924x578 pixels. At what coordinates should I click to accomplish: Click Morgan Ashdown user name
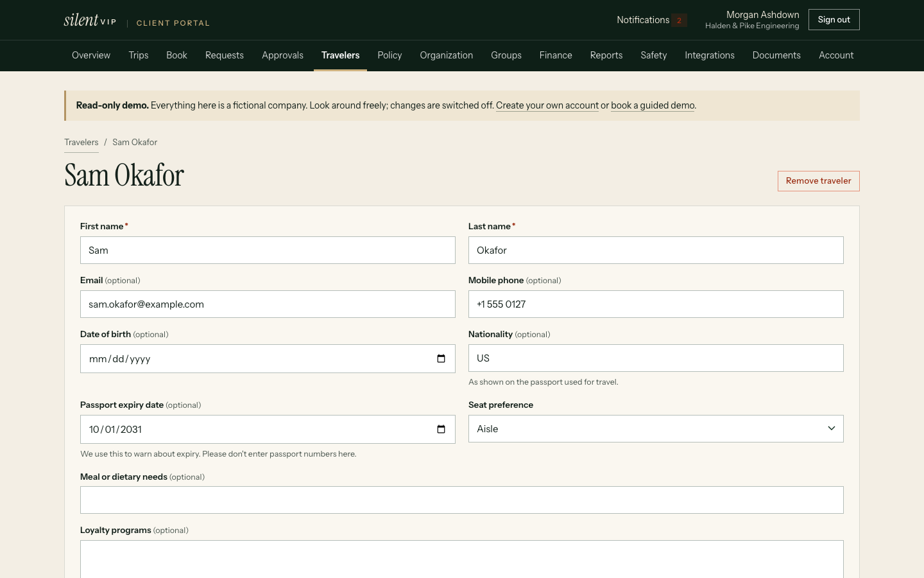[762, 15]
